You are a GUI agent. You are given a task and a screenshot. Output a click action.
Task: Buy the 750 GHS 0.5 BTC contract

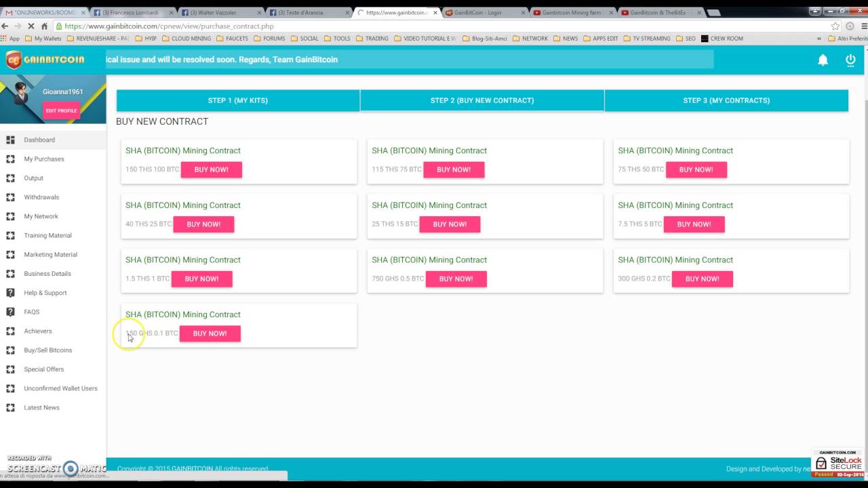(x=456, y=279)
